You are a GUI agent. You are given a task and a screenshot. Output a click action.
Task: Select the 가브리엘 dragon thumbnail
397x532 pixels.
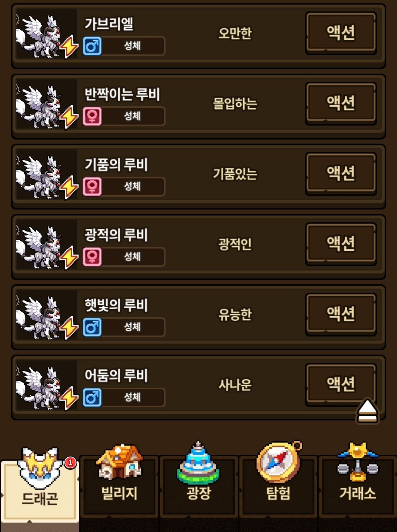pyautogui.click(x=46, y=34)
